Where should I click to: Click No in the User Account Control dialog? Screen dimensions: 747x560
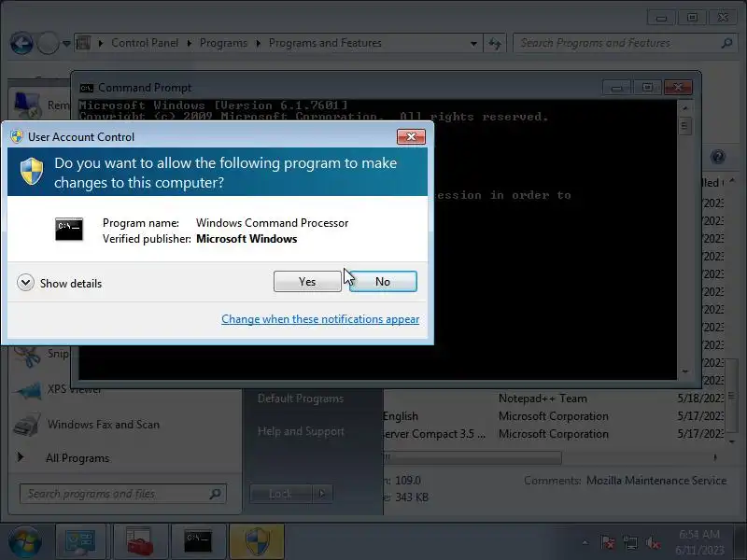click(383, 282)
